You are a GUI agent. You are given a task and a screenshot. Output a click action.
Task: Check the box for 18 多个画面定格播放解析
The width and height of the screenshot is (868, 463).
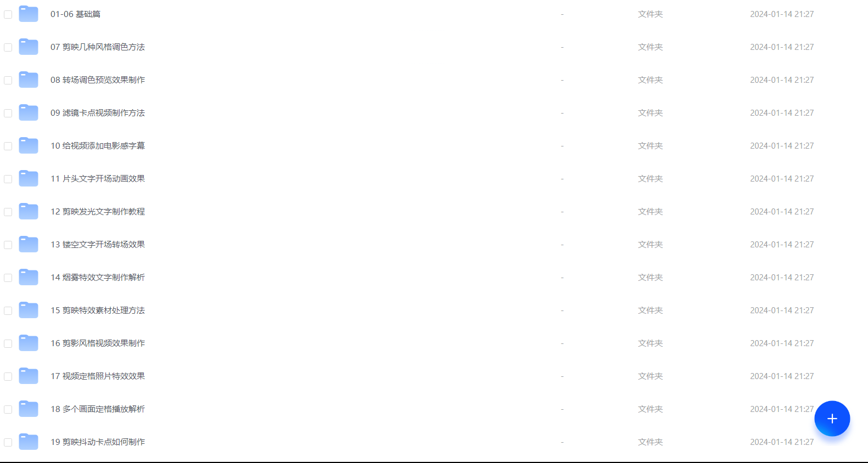(x=8, y=409)
